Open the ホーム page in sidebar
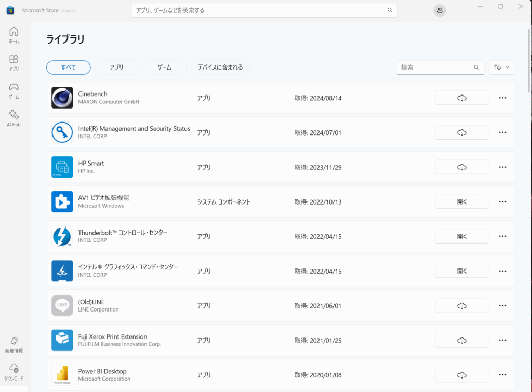The image size is (532, 392). coord(14,35)
